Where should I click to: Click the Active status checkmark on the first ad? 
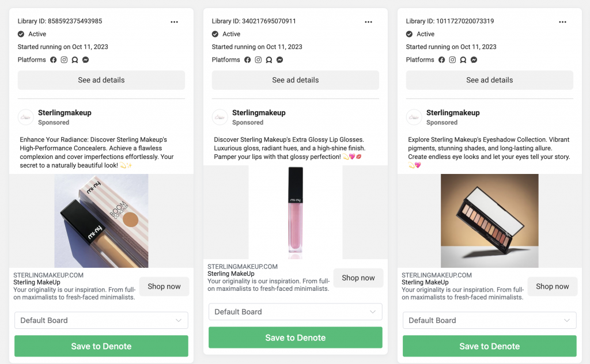coord(20,33)
